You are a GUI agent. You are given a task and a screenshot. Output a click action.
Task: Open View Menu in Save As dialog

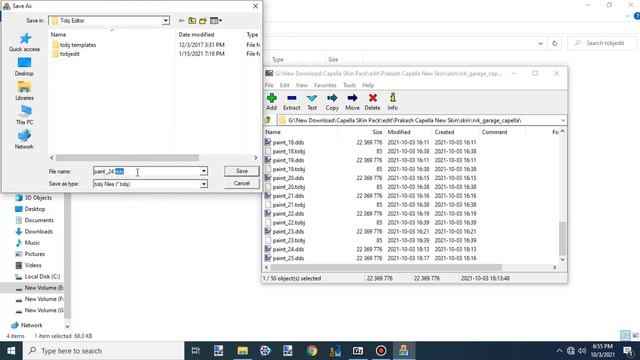(216, 20)
